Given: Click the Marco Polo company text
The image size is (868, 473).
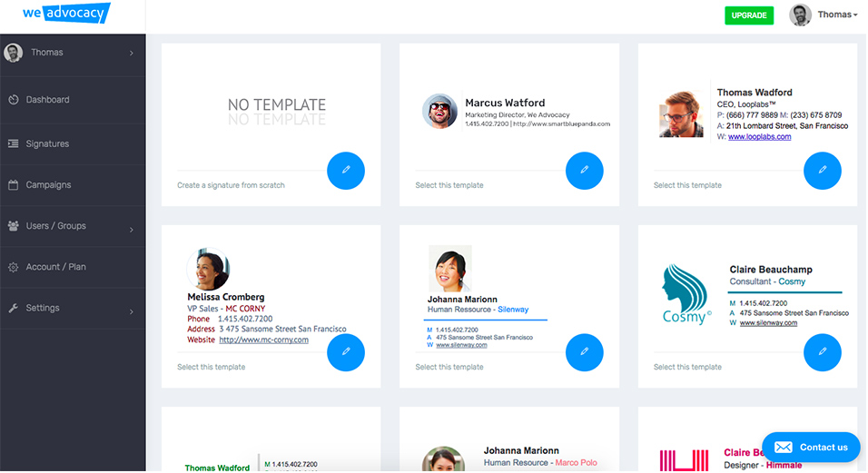Looking at the screenshot, I should (x=576, y=462).
